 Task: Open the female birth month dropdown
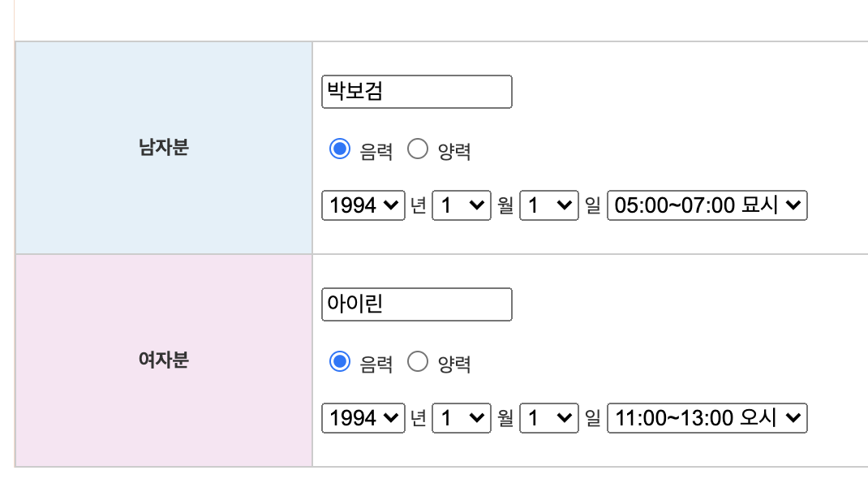[x=461, y=418]
